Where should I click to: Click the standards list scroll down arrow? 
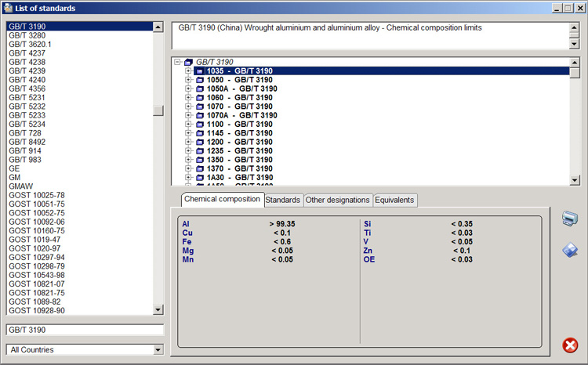(x=158, y=310)
